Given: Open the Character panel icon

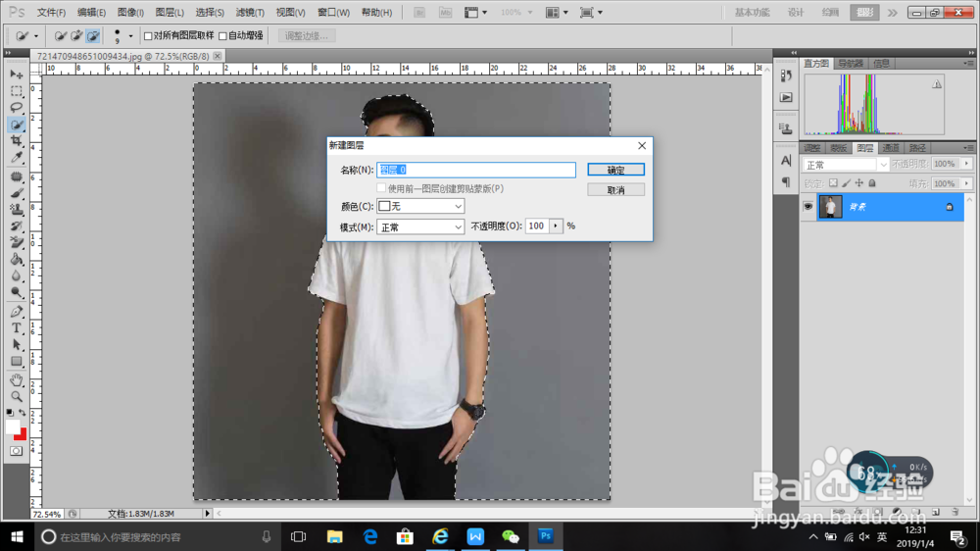Looking at the screenshot, I should tap(786, 161).
